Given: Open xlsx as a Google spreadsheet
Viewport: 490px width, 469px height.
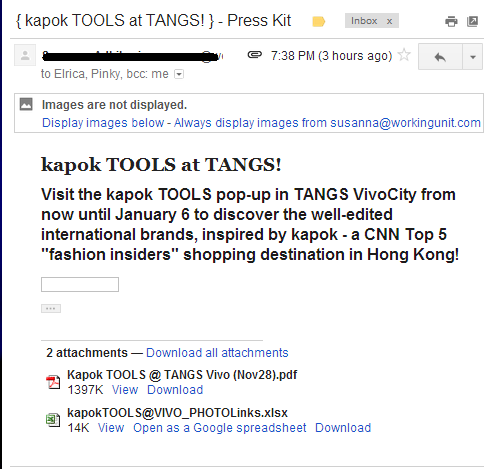Looking at the screenshot, I should point(219,428).
